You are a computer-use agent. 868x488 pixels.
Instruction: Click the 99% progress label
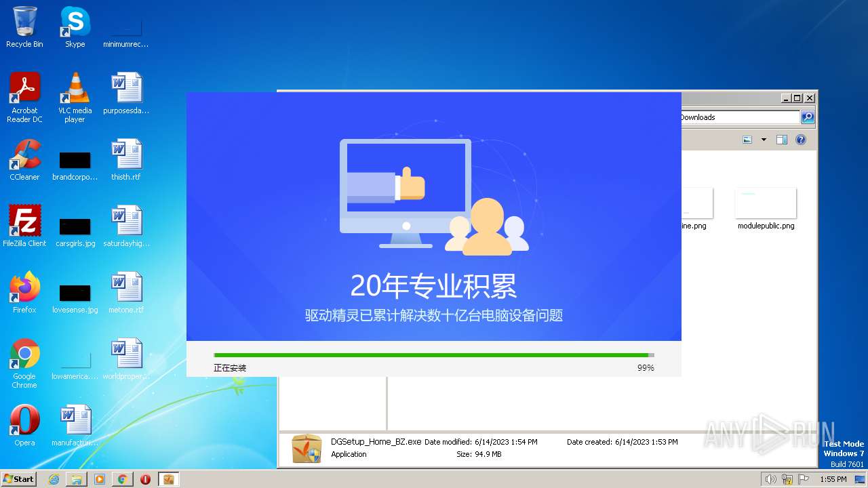pyautogui.click(x=646, y=368)
